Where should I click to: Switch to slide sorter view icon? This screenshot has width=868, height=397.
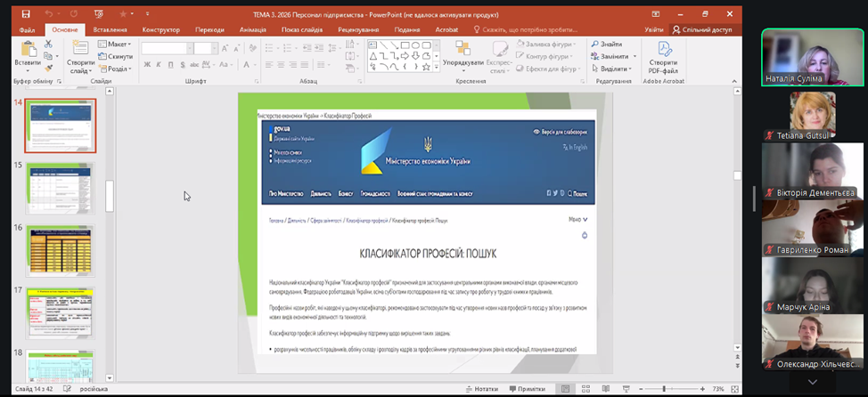[x=585, y=389]
